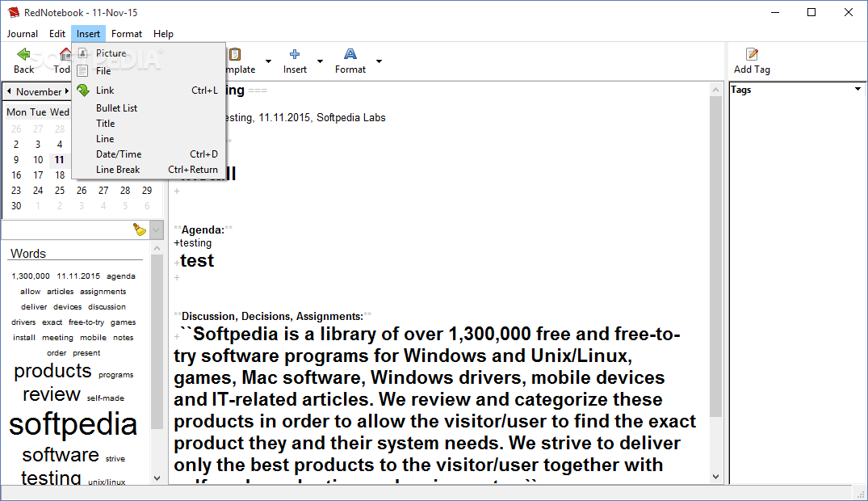The width and height of the screenshot is (868, 501).
Task: Open the Format menu in menu bar
Action: (127, 34)
